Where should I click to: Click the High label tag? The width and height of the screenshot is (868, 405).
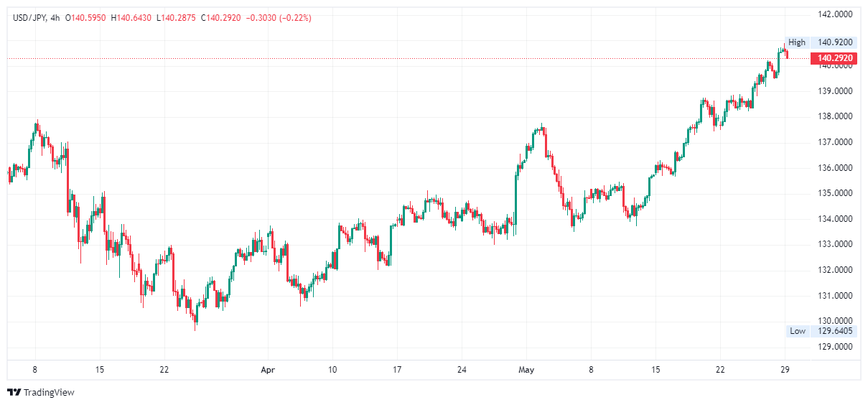point(797,42)
